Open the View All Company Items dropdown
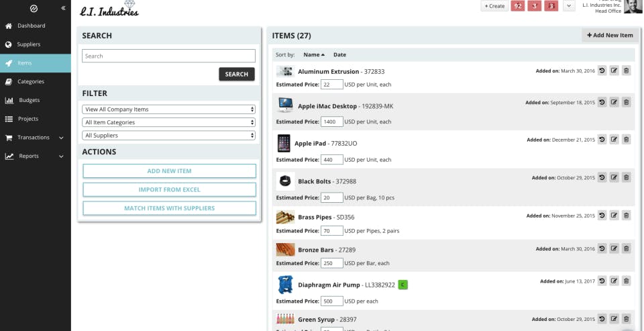644x331 pixels. [x=168, y=109]
